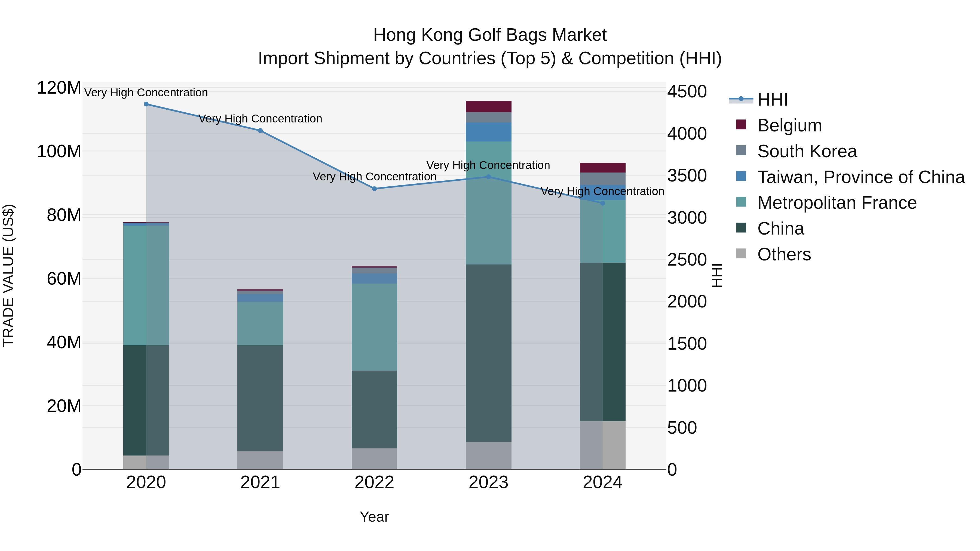The height and width of the screenshot is (551, 980).
Task: Click the Taiwan segment of the 2023 bar
Action: (488, 132)
